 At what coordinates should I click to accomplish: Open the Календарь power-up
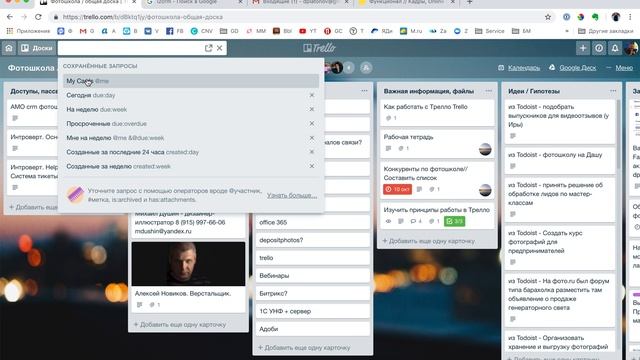click(x=519, y=68)
